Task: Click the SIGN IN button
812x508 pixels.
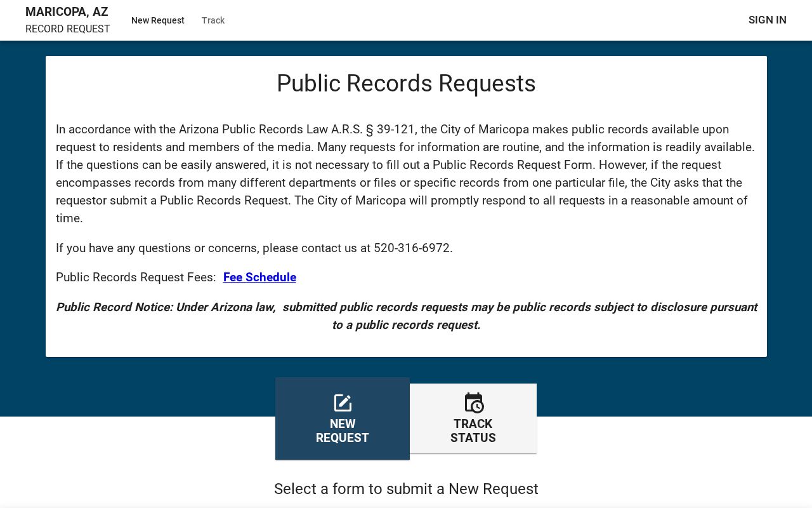Action: [768, 20]
